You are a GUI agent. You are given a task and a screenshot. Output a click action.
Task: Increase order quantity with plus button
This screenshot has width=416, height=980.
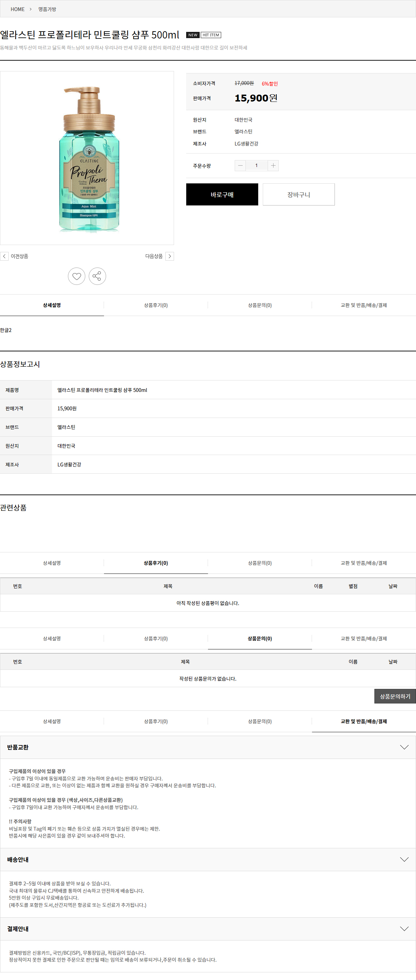(273, 166)
